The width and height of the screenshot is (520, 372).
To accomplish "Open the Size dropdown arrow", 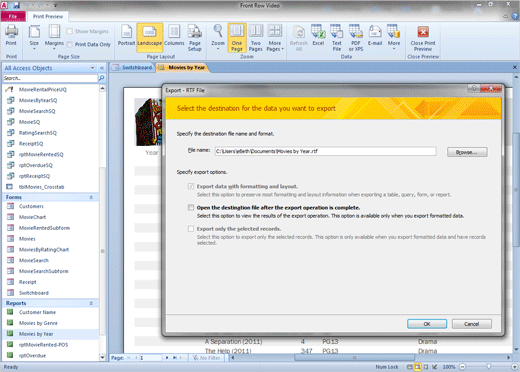I will [34, 49].
